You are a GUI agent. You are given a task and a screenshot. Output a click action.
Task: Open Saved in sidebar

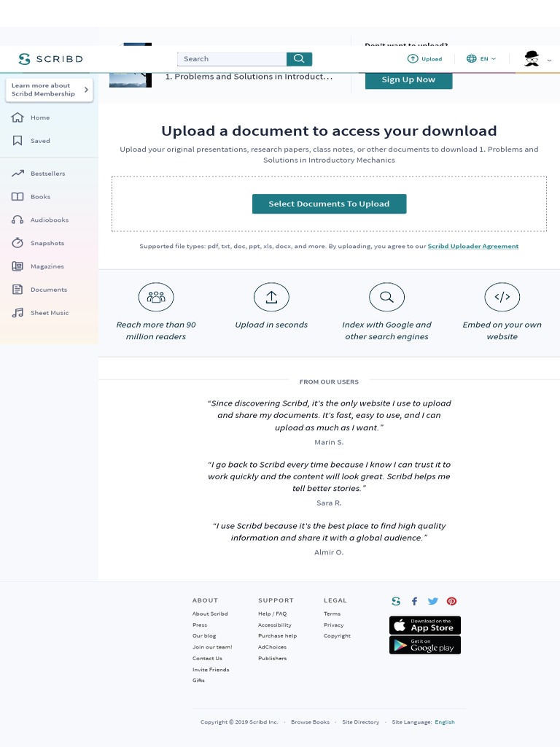[x=40, y=141]
